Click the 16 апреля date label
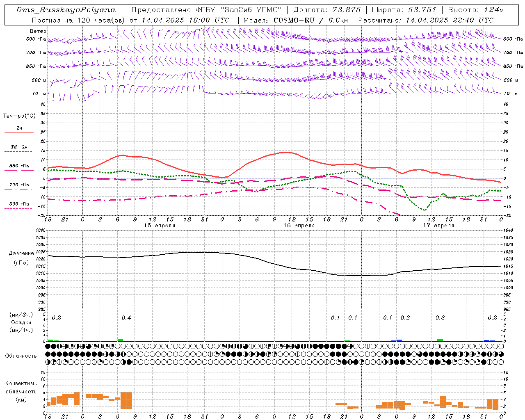The width and height of the screenshot is (525, 420). (x=299, y=226)
